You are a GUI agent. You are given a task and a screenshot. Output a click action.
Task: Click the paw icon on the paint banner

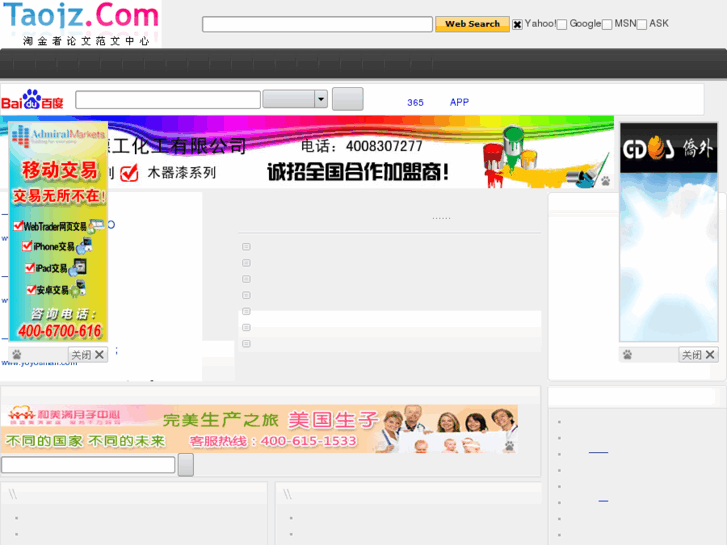(606, 181)
